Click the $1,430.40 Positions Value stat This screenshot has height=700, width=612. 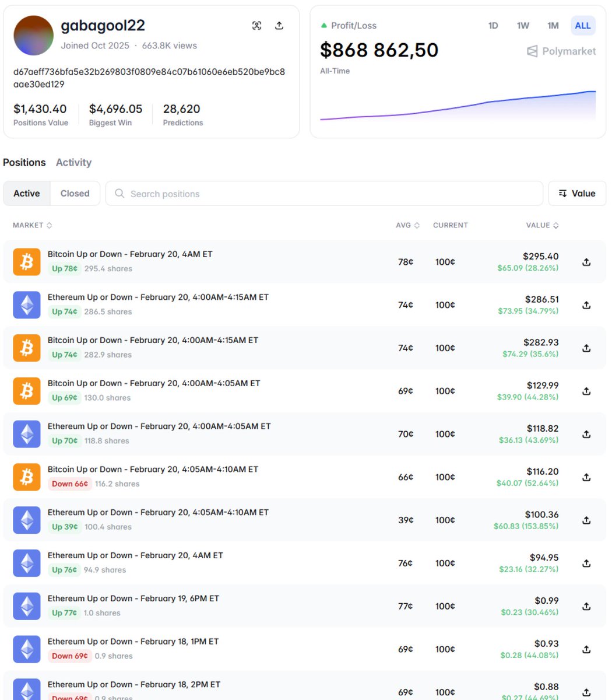40,114
